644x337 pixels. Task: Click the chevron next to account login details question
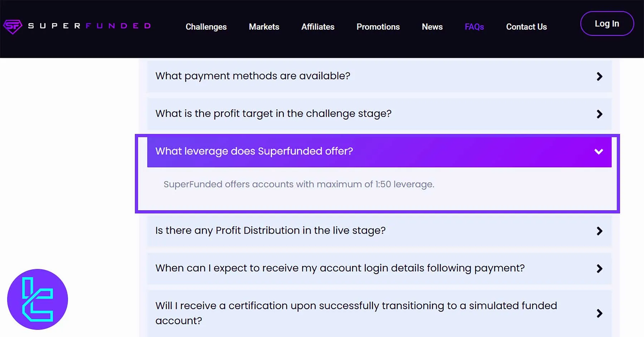600,269
